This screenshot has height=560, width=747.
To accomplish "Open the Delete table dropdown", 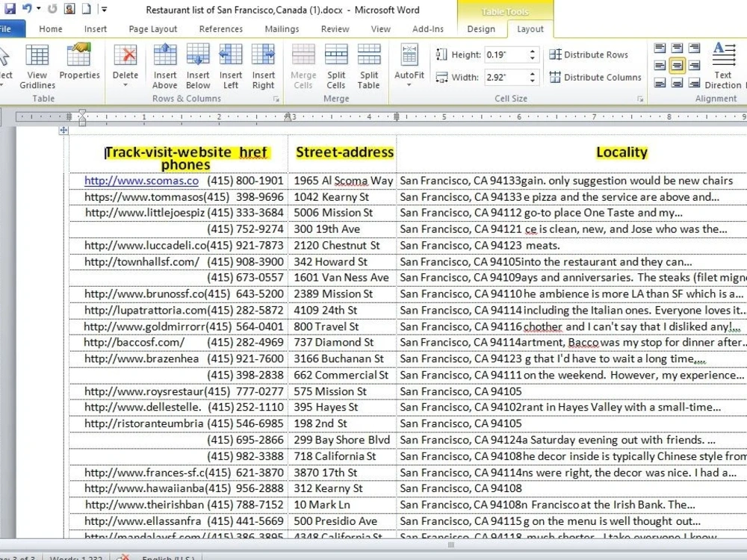I will [x=125, y=66].
